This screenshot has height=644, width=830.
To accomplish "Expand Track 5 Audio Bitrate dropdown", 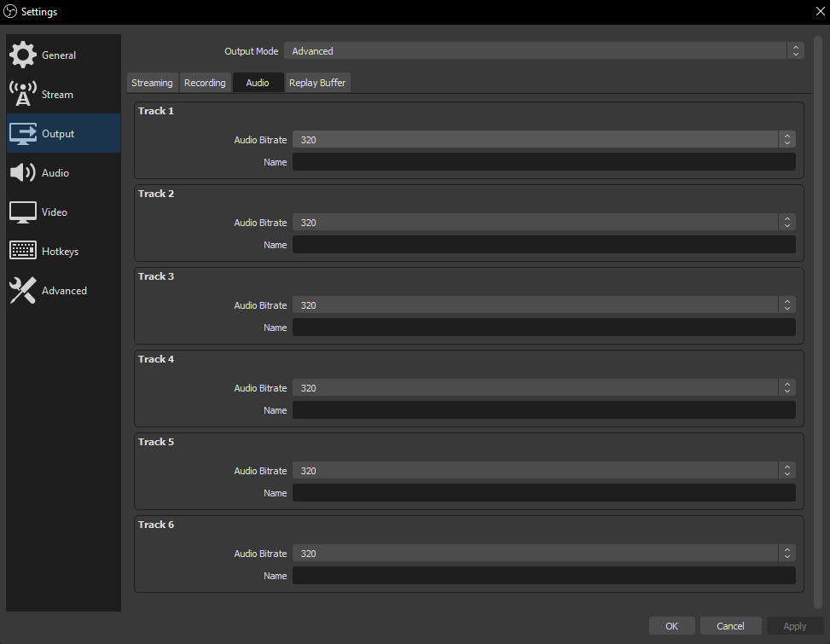I will 544,471.
